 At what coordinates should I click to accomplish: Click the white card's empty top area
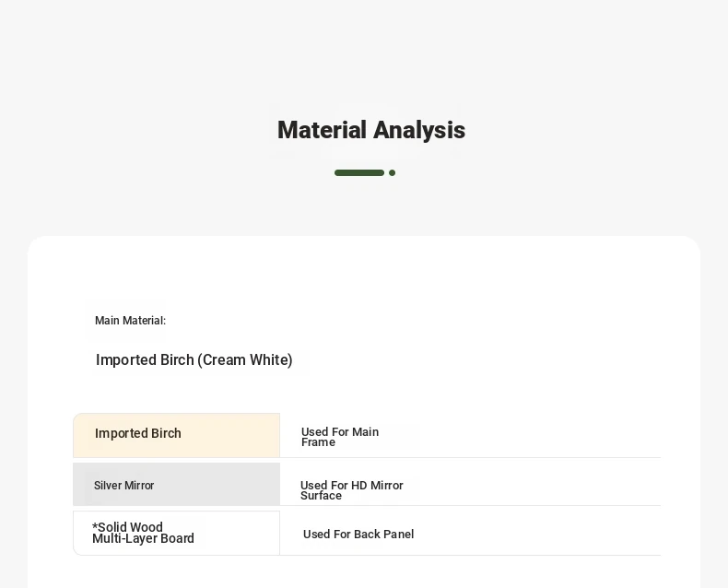coord(364,267)
